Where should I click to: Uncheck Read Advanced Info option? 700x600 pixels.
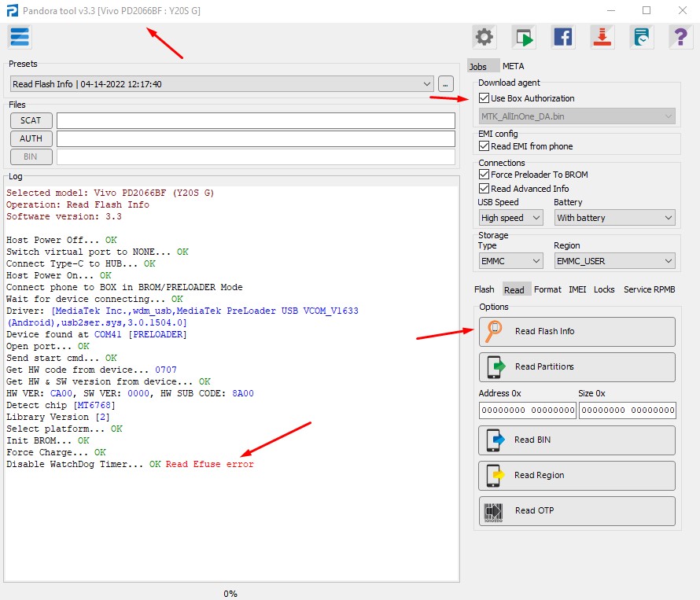click(484, 189)
